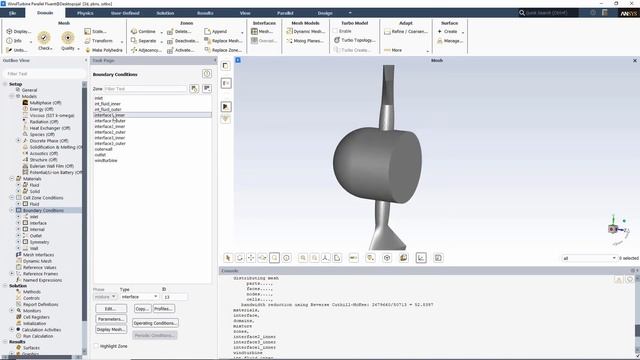Open the mesh Display option
This screenshot has height=360, width=640.
point(18,31)
